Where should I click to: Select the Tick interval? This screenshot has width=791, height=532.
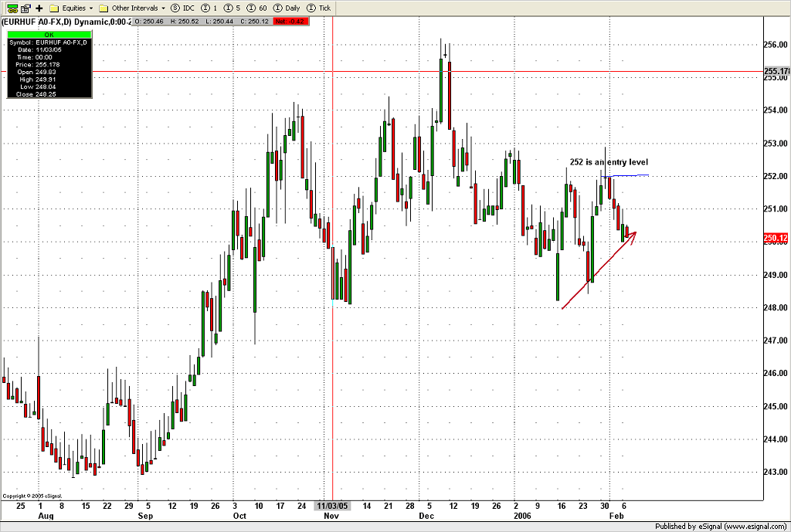click(x=318, y=8)
